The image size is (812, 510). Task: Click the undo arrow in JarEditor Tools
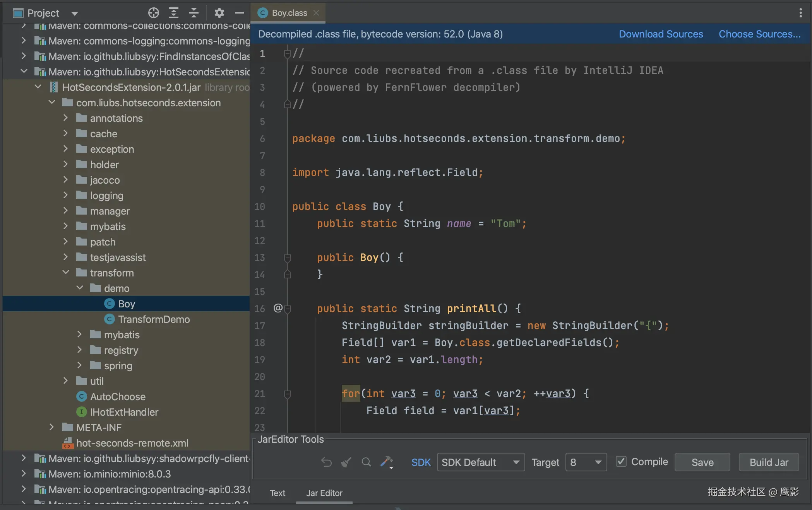click(326, 462)
